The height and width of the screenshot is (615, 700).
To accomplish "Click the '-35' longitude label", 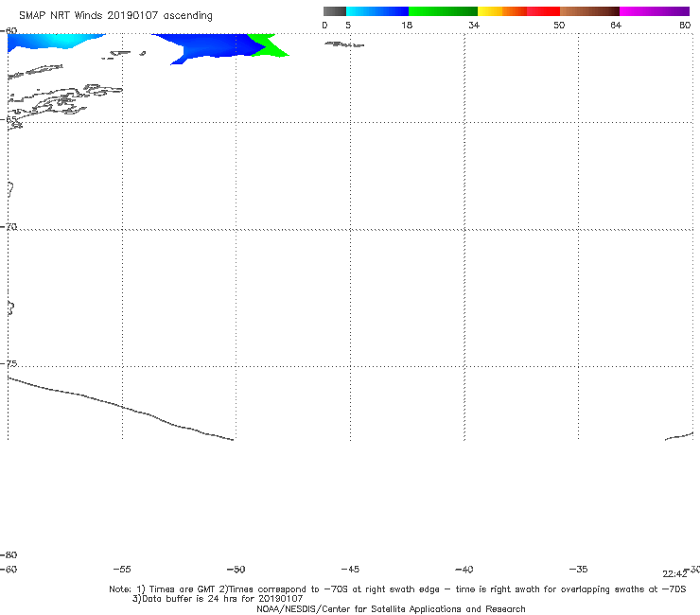I will point(579,570).
